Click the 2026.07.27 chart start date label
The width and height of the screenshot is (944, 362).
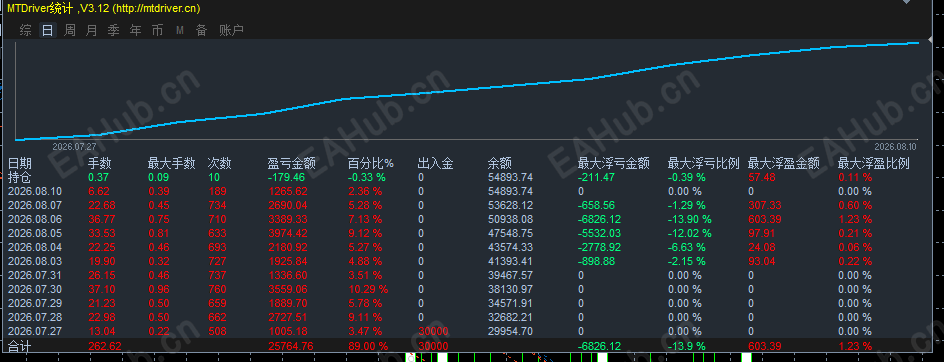(x=74, y=146)
